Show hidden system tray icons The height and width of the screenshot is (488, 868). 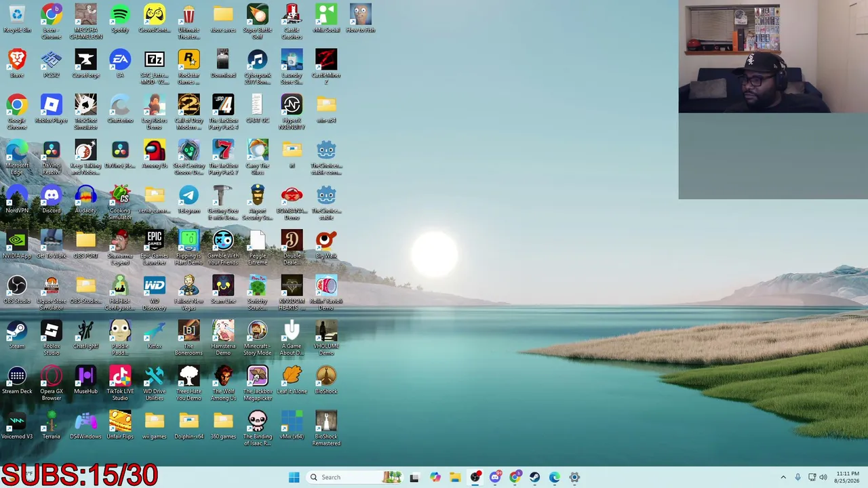(x=783, y=477)
